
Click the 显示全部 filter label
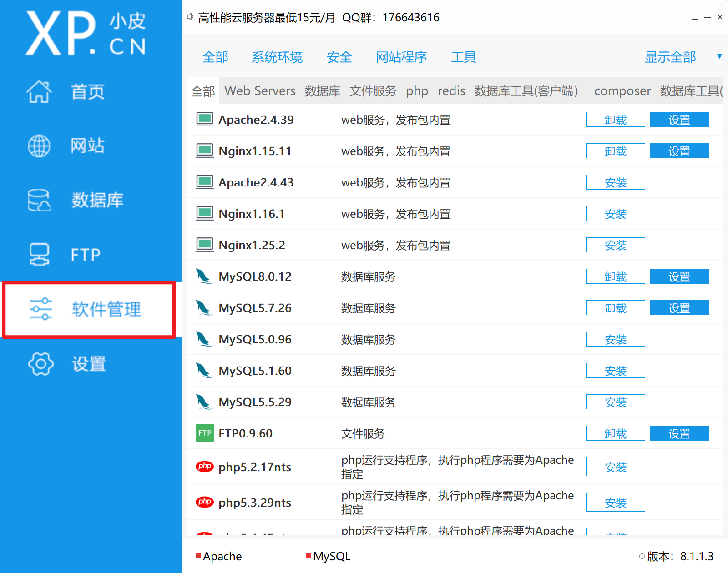click(670, 57)
